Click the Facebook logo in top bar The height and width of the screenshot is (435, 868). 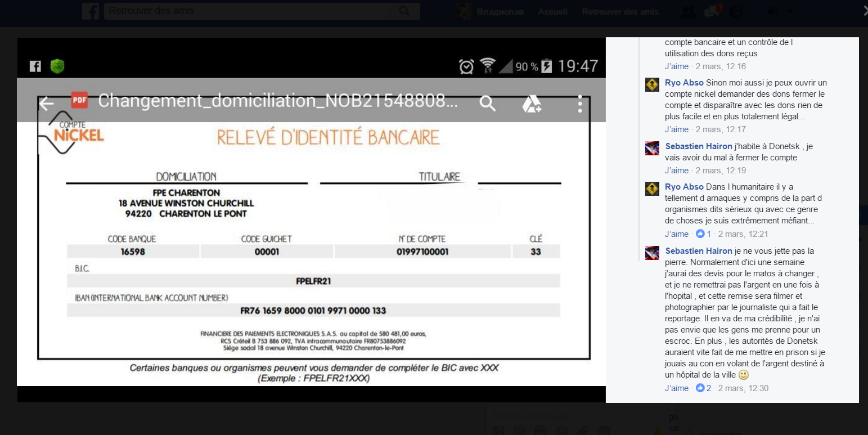coord(90,11)
